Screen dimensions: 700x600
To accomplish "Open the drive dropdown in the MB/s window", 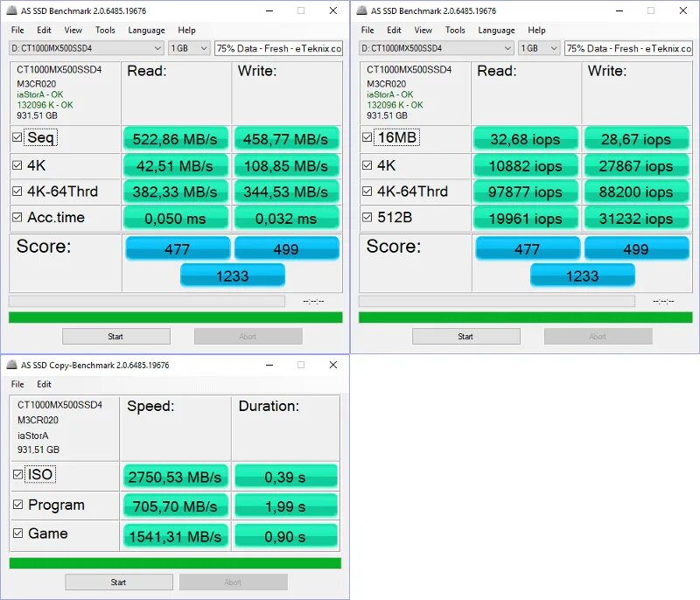I will 86,48.
